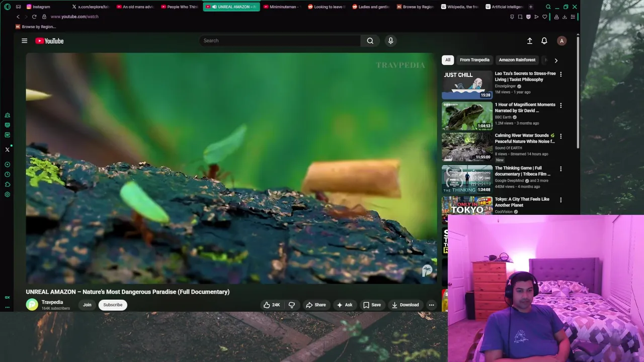Open YouTube notifications bell
The image size is (644, 362).
[x=544, y=41]
